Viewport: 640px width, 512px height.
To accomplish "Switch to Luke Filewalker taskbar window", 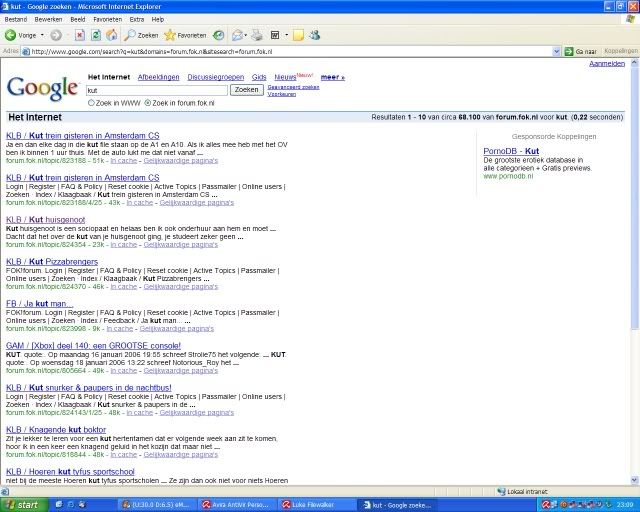I will tap(316, 505).
